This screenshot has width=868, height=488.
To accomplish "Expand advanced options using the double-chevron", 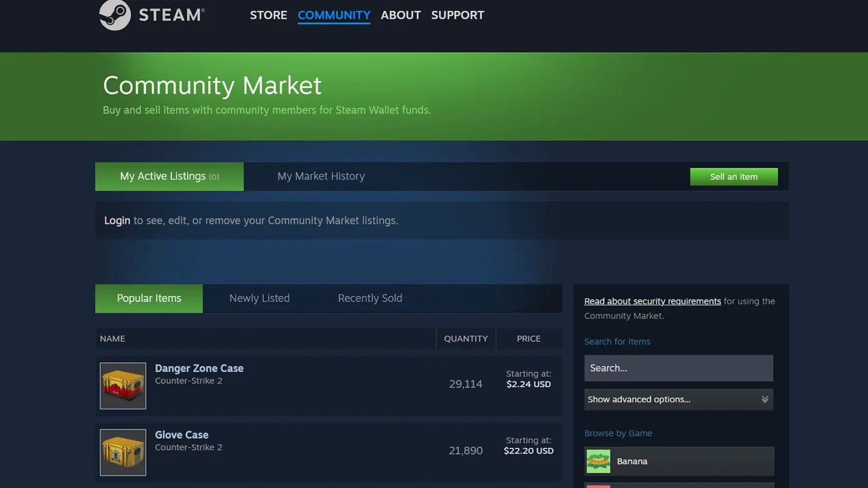I will [765, 399].
